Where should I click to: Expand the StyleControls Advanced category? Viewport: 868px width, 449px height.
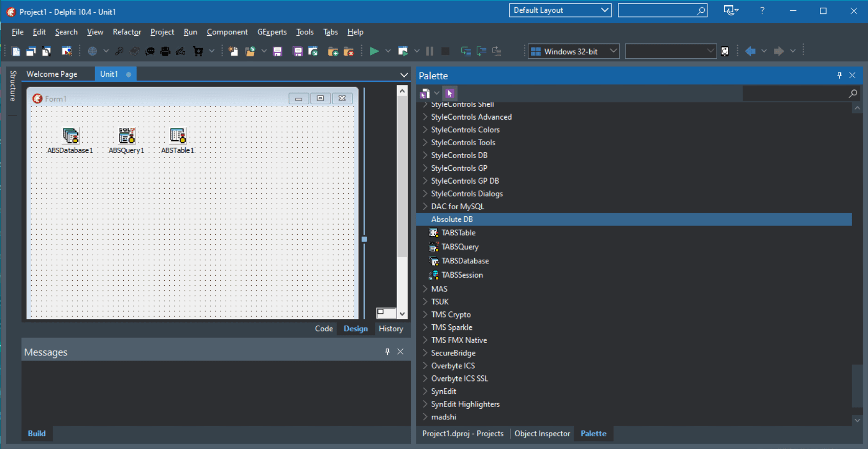pyautogui.click(x=425, y=117)
